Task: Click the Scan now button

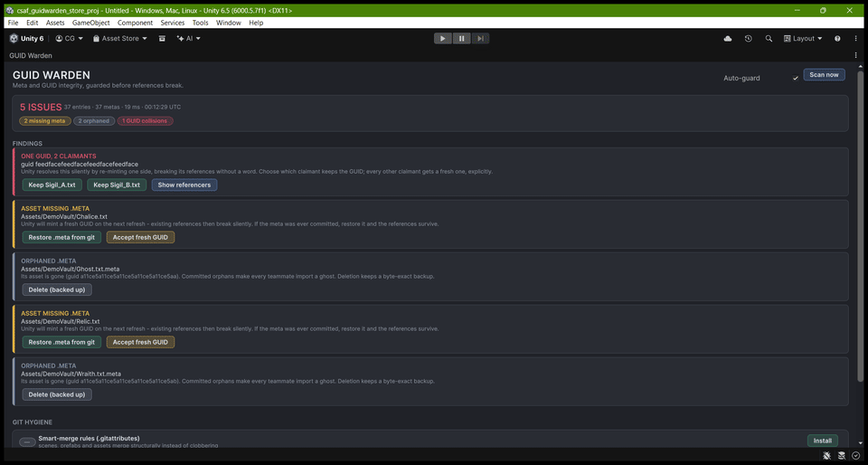Action: pyautogui.click(x=824, y=75)
